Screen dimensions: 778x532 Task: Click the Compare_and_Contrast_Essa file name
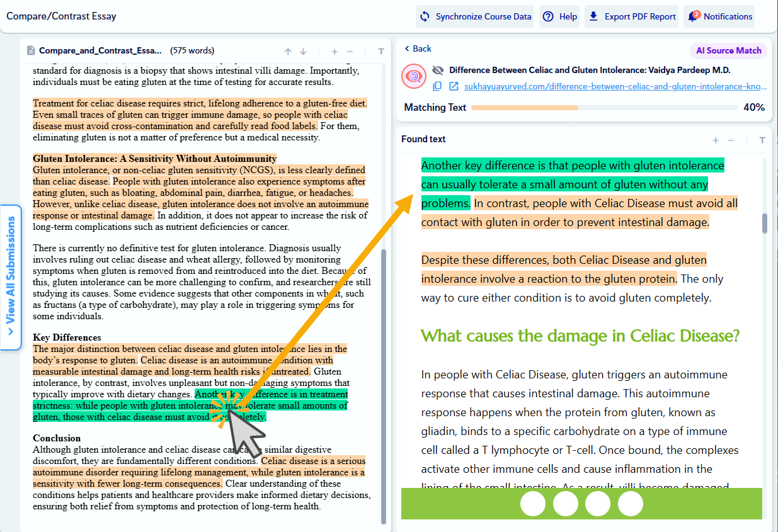click(100, 50)
